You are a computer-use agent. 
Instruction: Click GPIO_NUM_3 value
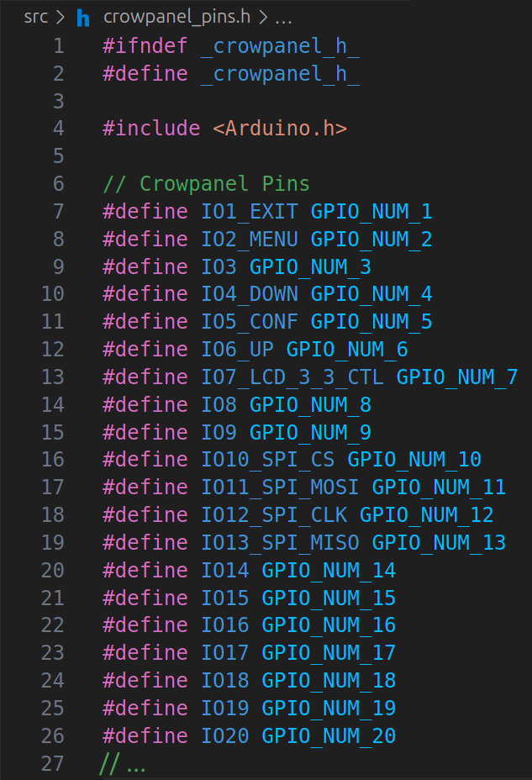pos(310,267)
